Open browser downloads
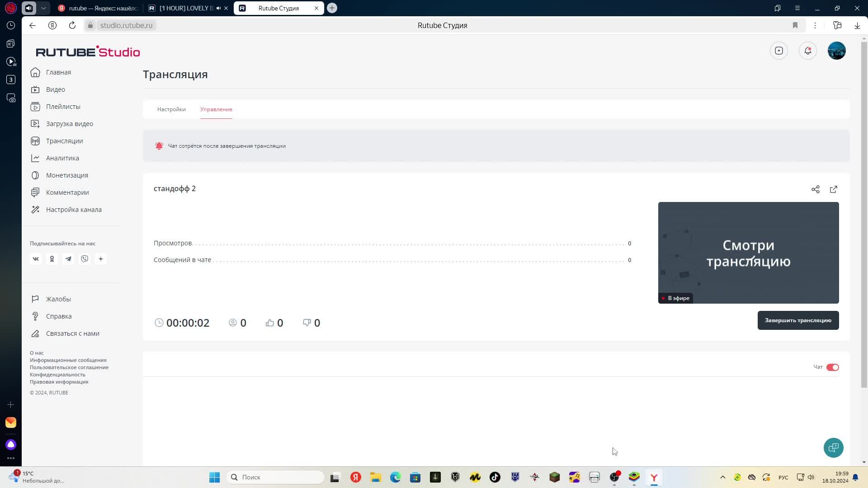Viewport: 868px width, 488px height. [857, 25]
